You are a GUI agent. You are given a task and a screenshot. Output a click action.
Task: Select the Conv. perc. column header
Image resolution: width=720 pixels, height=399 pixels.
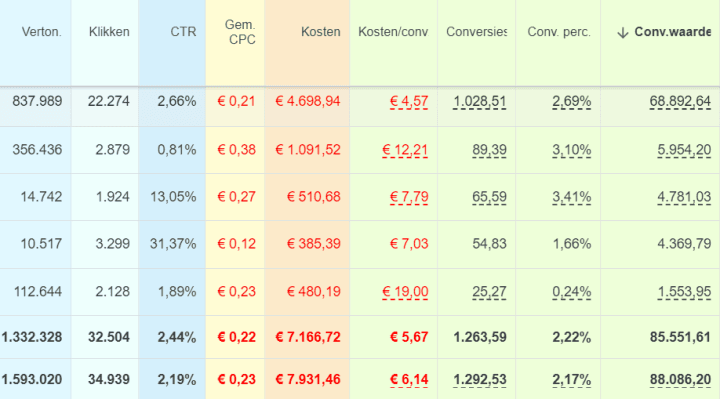pyautogui.click(x=559, y=32)
